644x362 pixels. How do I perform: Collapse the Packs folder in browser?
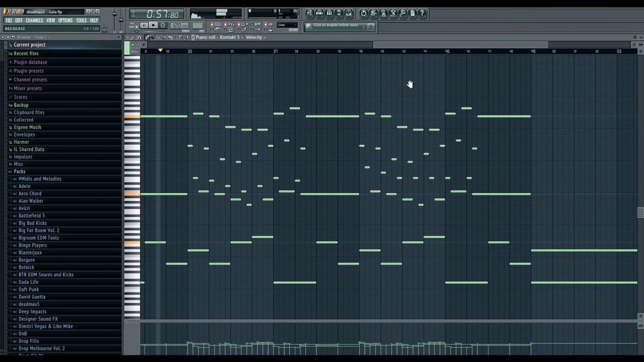pyautogui.click(x=20, y=171)
